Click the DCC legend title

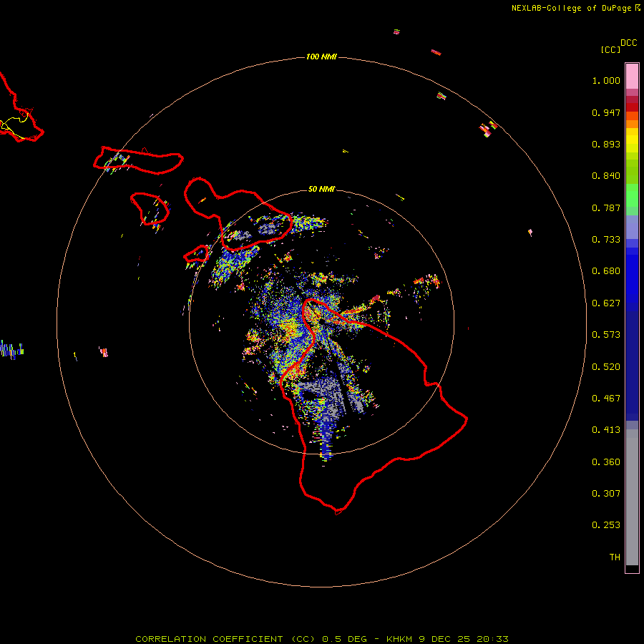tap(628, 43)
